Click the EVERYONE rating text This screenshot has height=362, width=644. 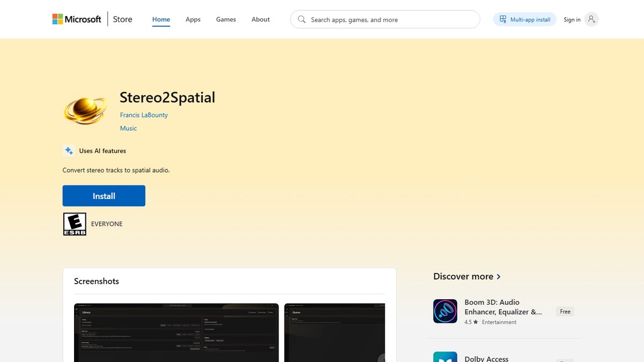pos(107,224)
